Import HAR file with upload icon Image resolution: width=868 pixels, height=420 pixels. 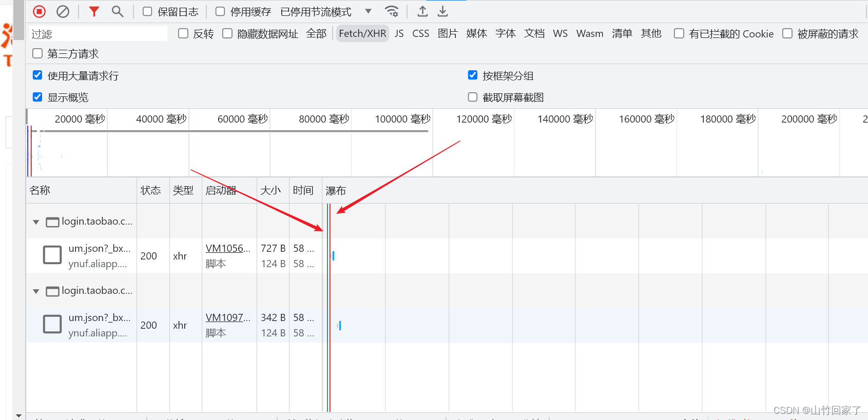[422, 11]
